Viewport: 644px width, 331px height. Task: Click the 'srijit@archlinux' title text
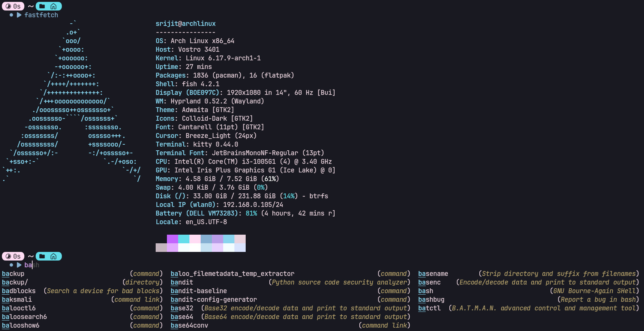pyautogui.click(x=186, y=24)
